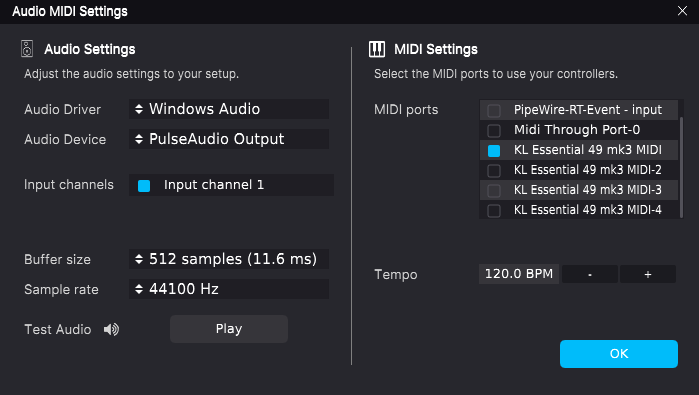The image size is (699, 395).
Task: Toggle the Input channel 1 checkbox
Action: 144,185
